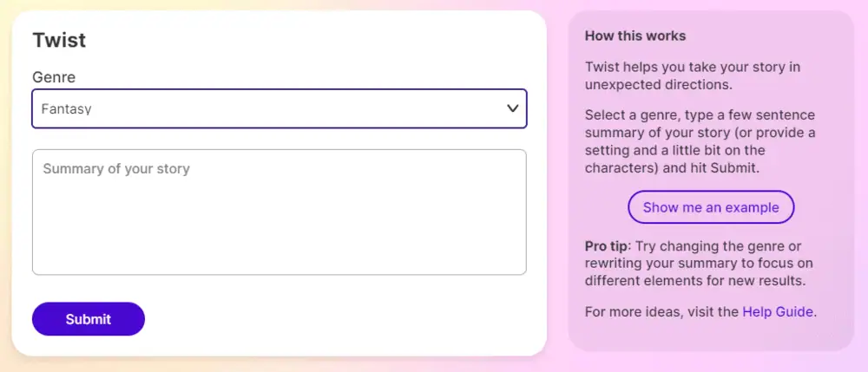Click 'rewriting your summary to focus on' line
This screenshot has height=372, width=868.
click(697, 264)
